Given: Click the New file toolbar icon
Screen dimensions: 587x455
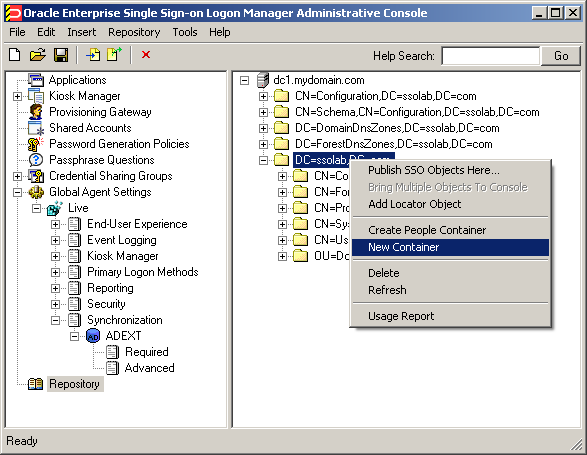Looking at the screenshot, I should pyautogui.click(x=15, y=55).
